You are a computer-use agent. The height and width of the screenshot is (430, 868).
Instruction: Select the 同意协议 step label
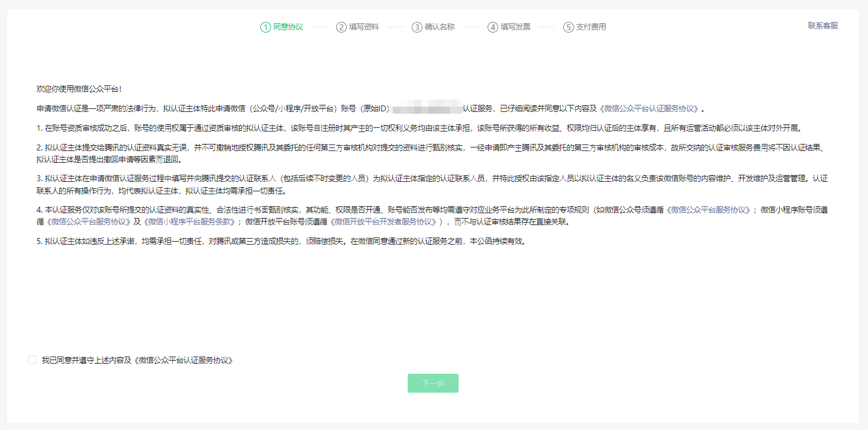pyautogui.click(x=288, y=27)
